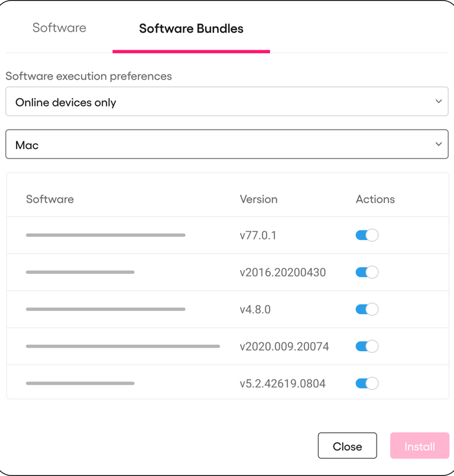
Task: Click the Close button
Action: (347, 446)
